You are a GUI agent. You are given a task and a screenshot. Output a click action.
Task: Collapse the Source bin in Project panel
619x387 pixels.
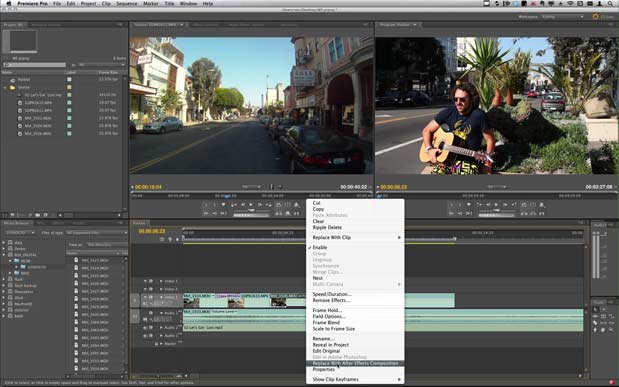tap(6, 87)
